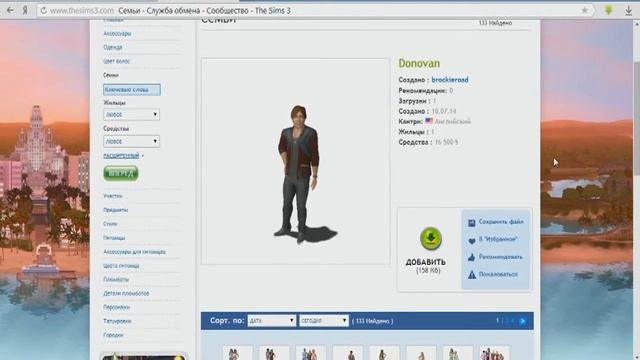Bookmark page with the star icon
The width and height of the screenshot is (640, 360).
[x=584, y=10]
